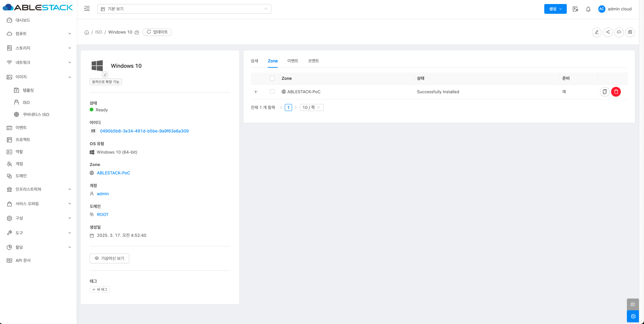Open the notifications bell icon

tap(588, 9)
